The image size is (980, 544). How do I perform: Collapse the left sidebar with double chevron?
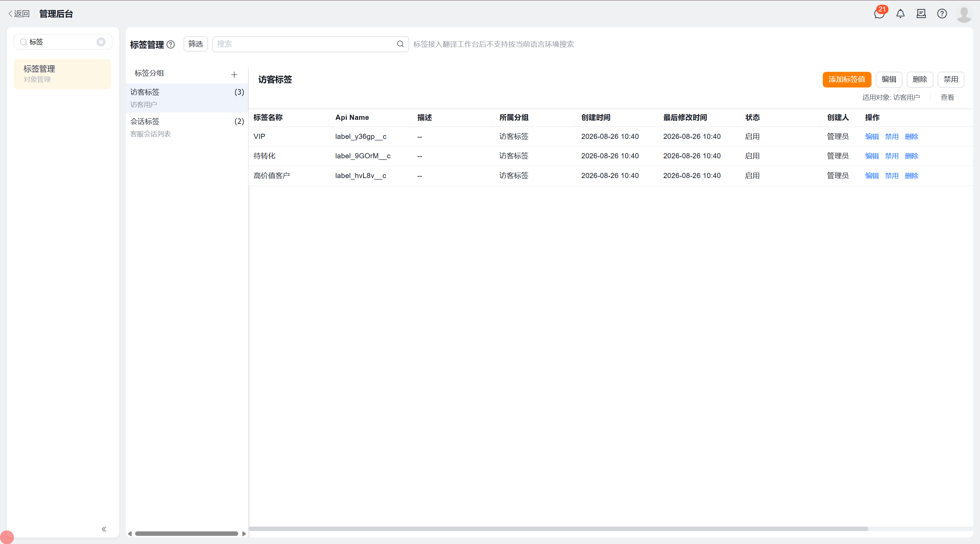[104, 529]
